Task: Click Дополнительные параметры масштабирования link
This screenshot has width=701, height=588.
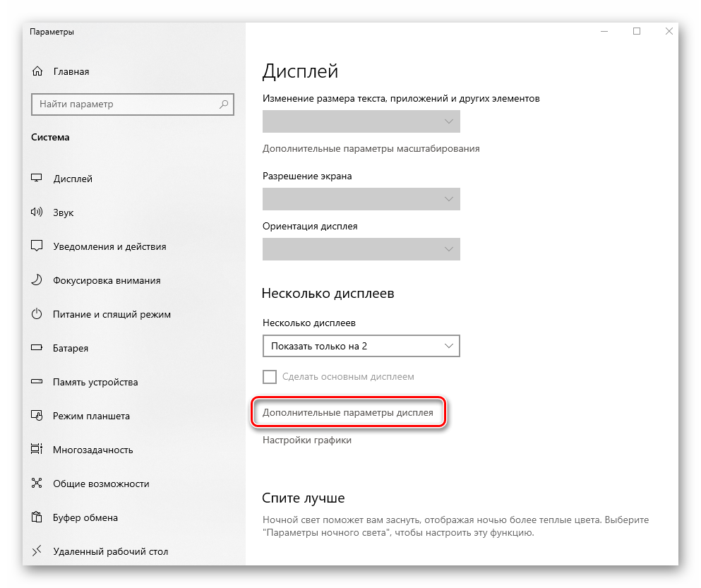Action: 371,148
